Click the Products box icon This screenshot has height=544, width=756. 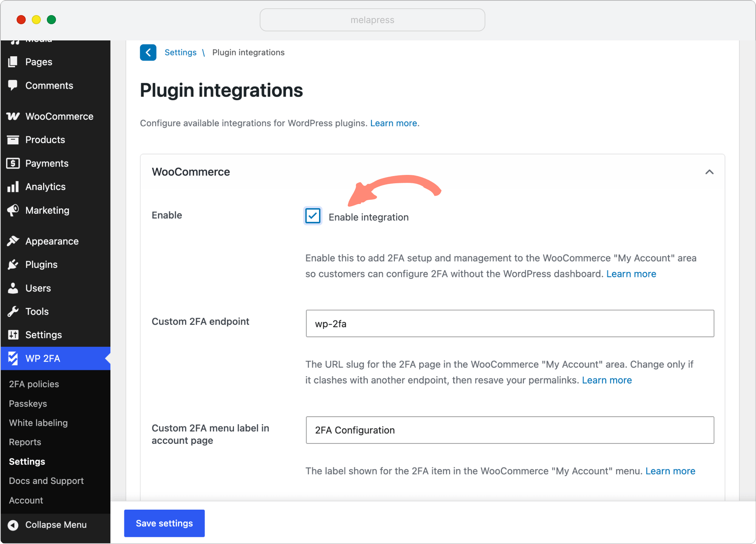(13, 140)
